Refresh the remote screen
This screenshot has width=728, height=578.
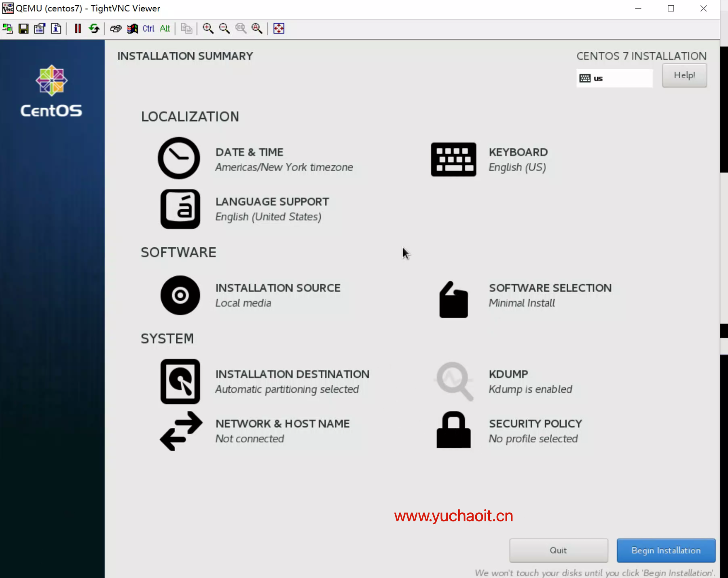[x=94, y=28]
